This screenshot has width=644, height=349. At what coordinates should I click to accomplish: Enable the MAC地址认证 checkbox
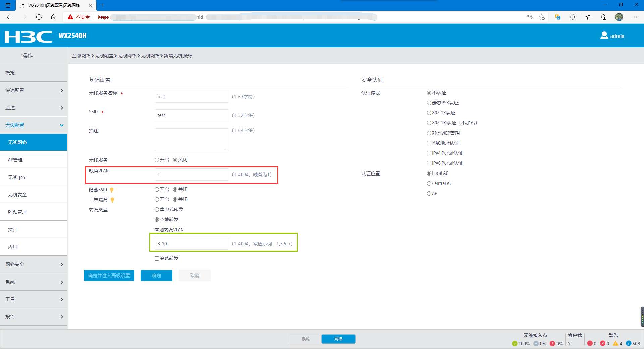429,143
